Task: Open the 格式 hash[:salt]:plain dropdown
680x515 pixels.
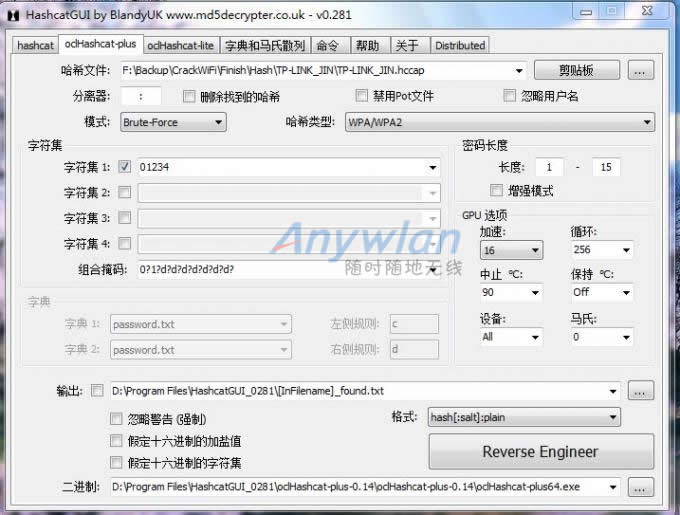Action: [x=524, y=417]
